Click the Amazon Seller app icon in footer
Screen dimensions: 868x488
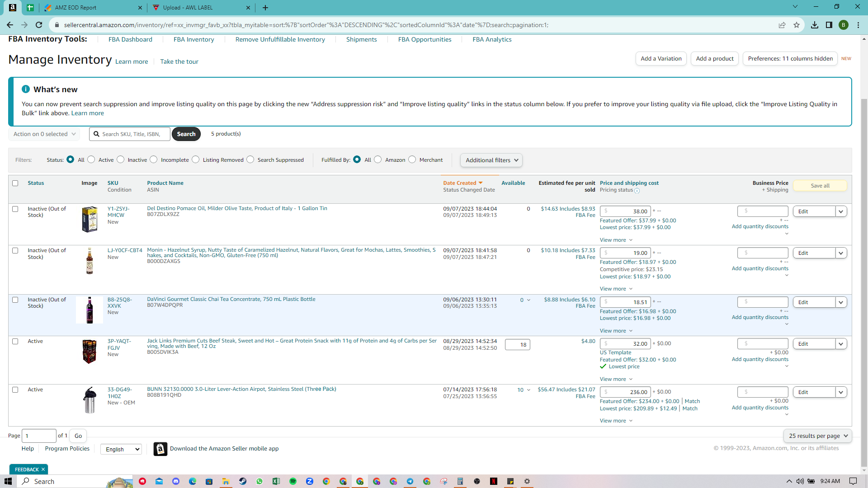[x=160, y=449]
